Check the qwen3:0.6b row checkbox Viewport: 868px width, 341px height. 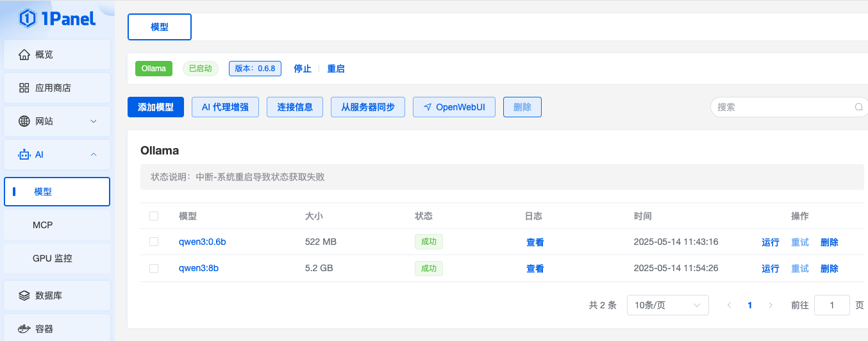pyautogui.click(x=154, y=242)
